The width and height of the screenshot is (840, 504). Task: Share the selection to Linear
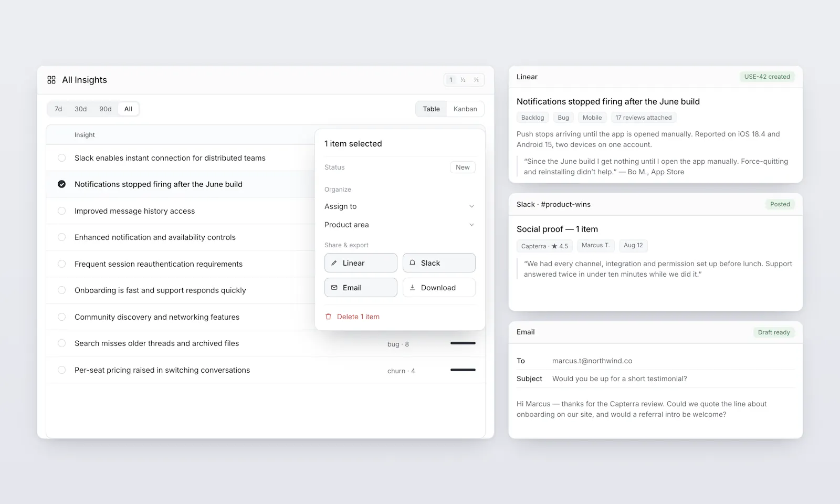[x=361, y=263]
